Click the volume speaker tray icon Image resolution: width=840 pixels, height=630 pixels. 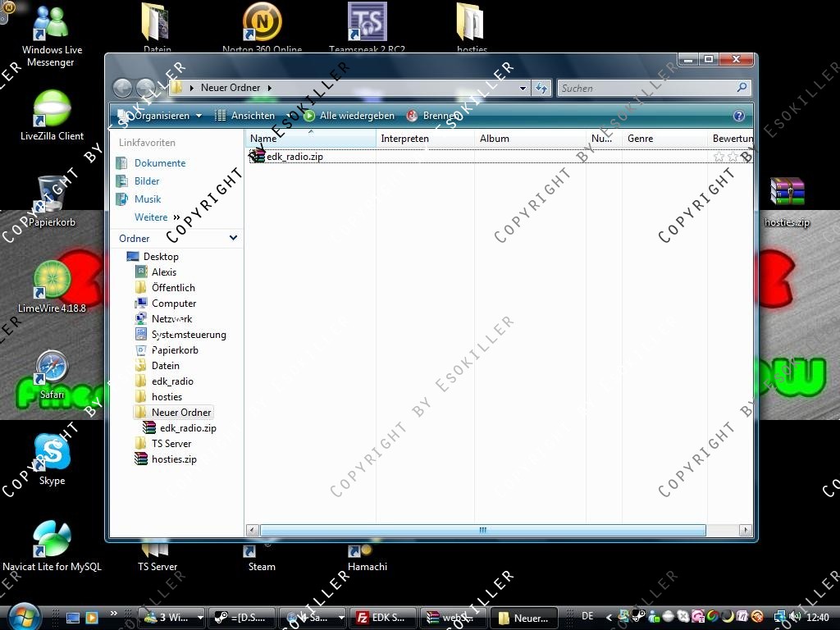[x=794, y=617]
